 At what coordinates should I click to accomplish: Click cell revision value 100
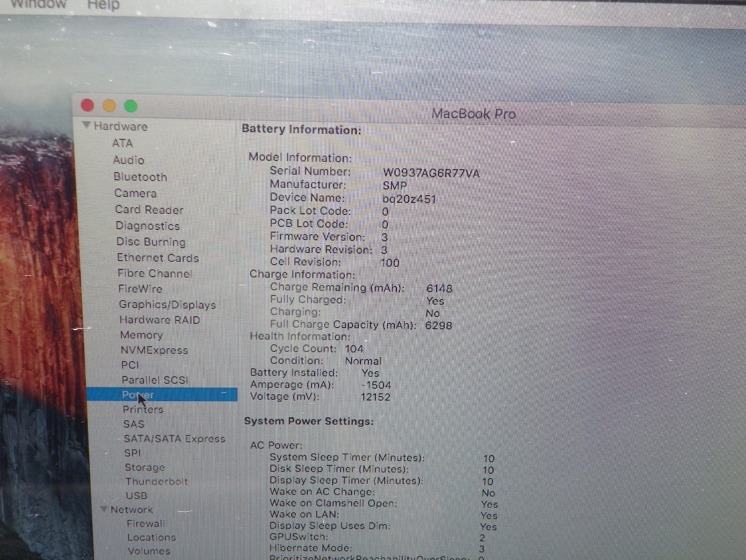click(390, 263)
